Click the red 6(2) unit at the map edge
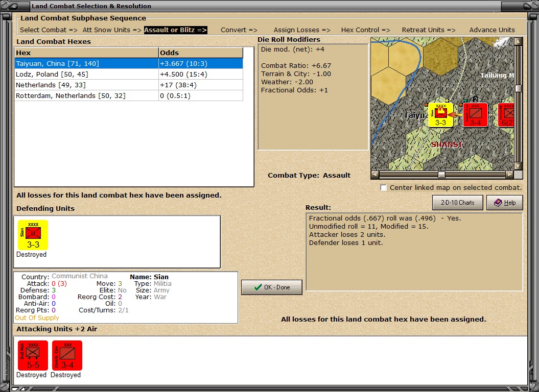The height and width of the screenshot is (392, 539). click(x=506, y=115)
